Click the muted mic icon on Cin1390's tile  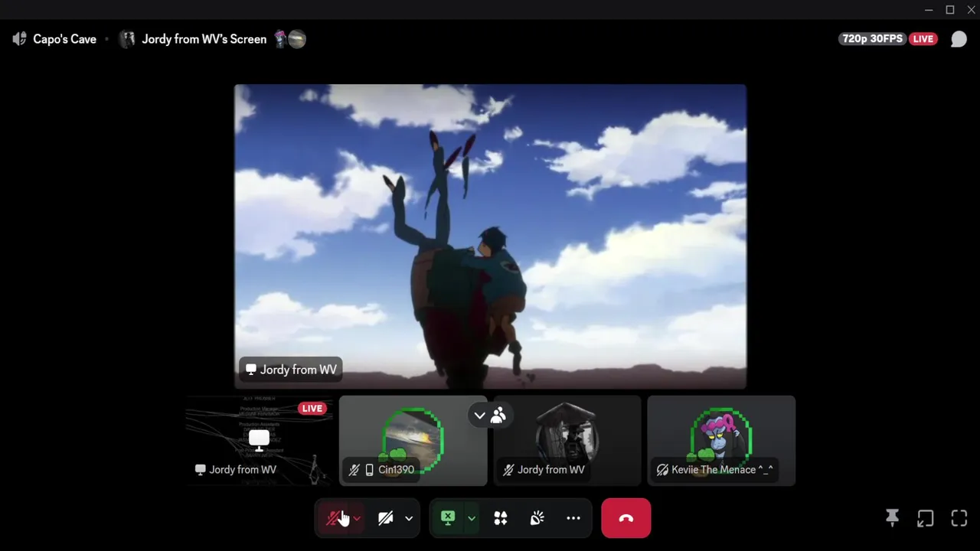coord(354,470)
